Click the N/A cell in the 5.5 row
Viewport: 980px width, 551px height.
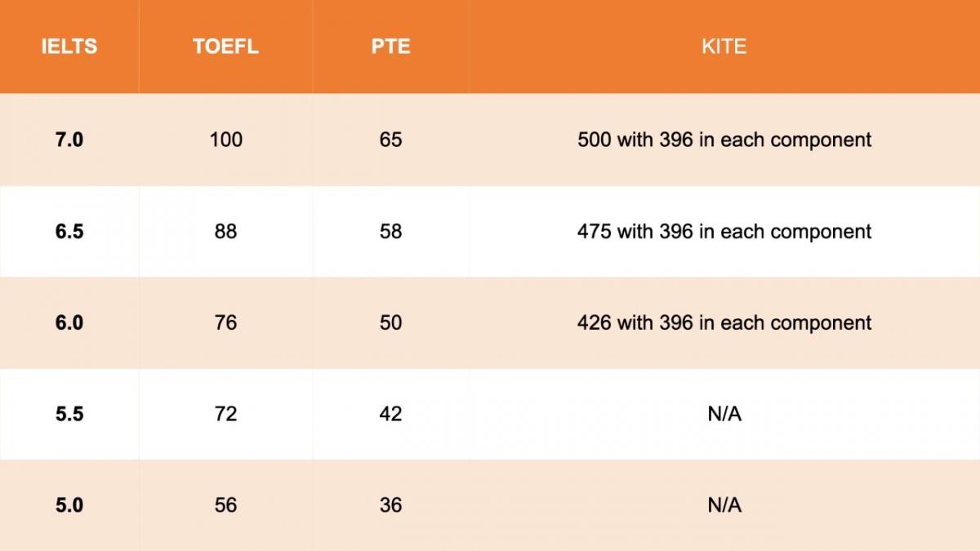pyautogui.click(x=724, y=414)
